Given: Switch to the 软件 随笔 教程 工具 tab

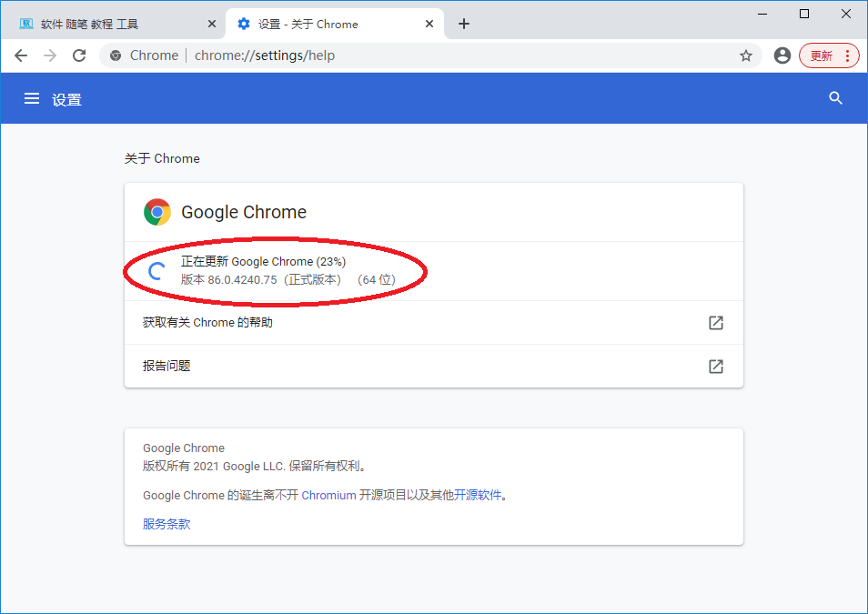Looking at the screenshot, I should click(x=114, y=24).
